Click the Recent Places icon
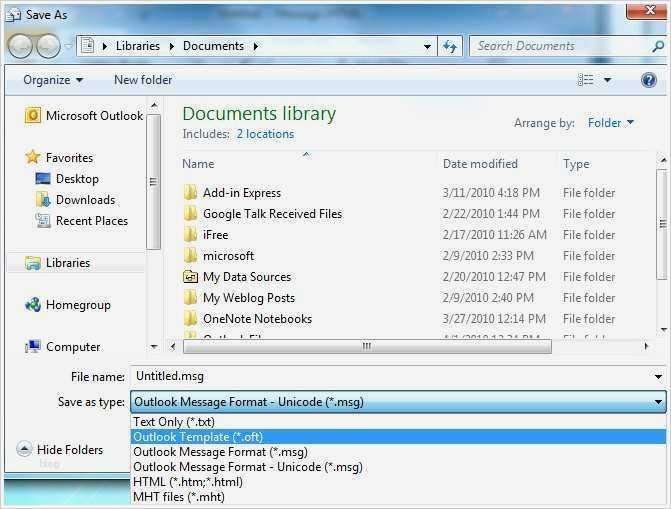 click(43, 220)
